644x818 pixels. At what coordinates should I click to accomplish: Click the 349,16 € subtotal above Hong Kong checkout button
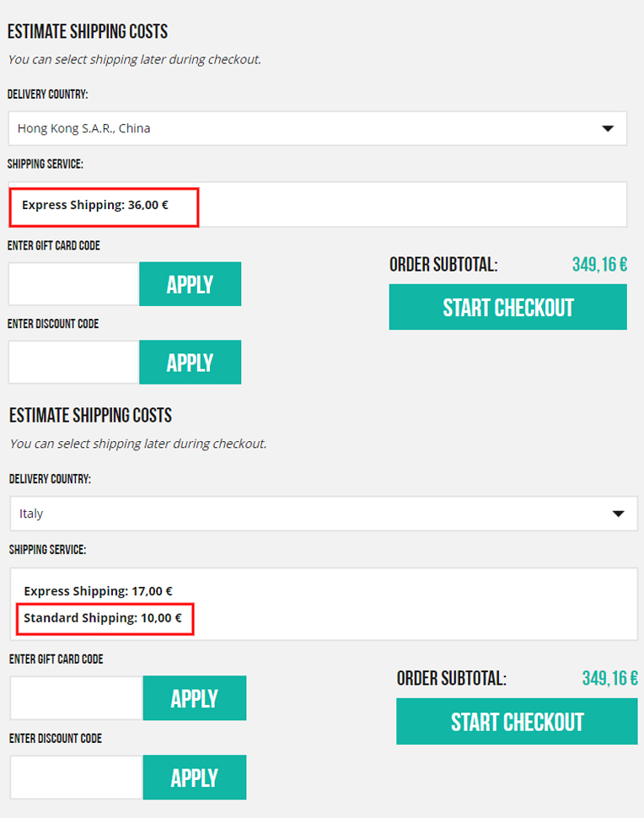(599, 265)
